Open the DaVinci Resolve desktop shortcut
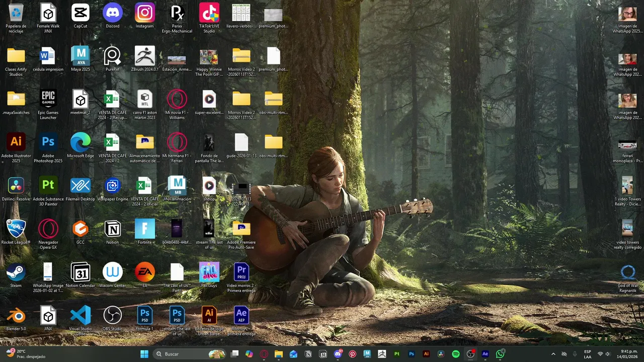 [16, 189]
